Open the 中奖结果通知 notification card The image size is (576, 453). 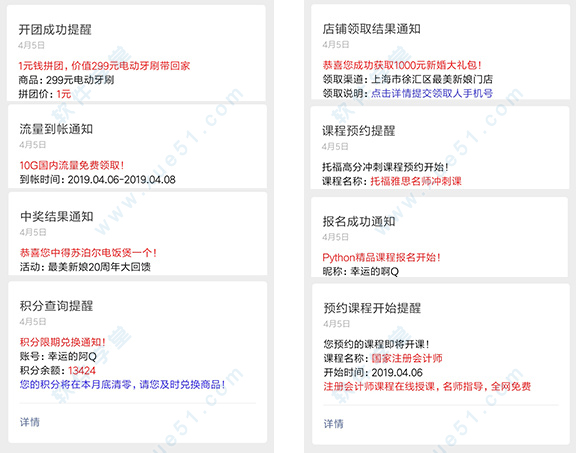[137, 233]
